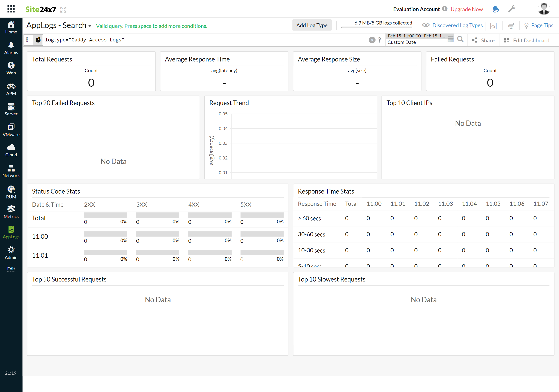Click the Upgrade Now link
The height and width of the screenshot is (392, 559).
pos(467,9)
